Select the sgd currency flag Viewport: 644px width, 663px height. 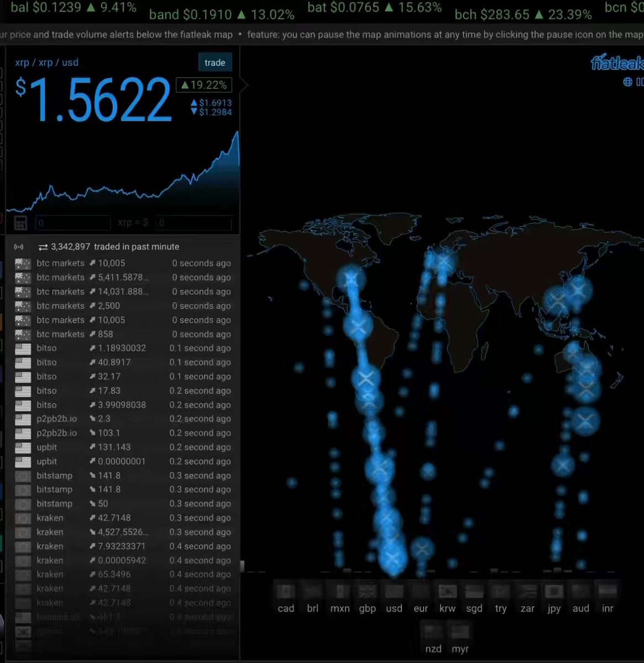pos(474,592)
